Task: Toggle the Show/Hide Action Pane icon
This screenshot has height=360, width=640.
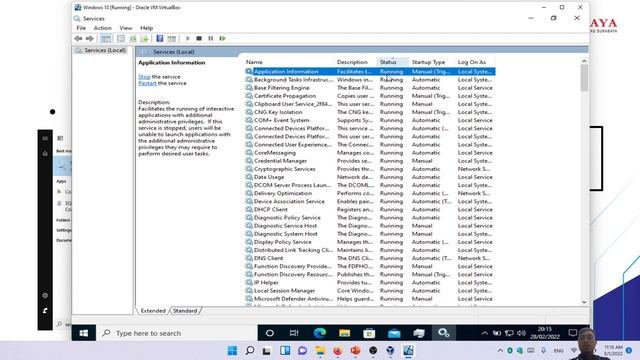Action: (171, 38)
